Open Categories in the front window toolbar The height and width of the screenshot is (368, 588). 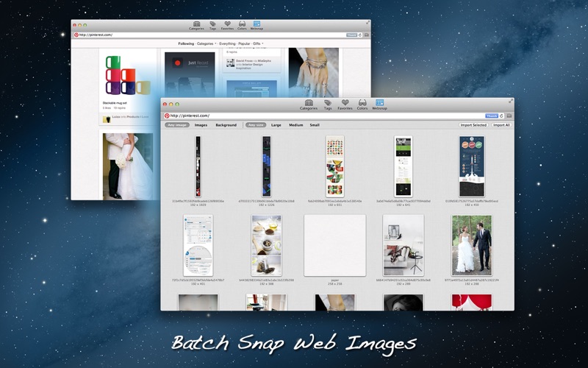(x=309, y=105)
